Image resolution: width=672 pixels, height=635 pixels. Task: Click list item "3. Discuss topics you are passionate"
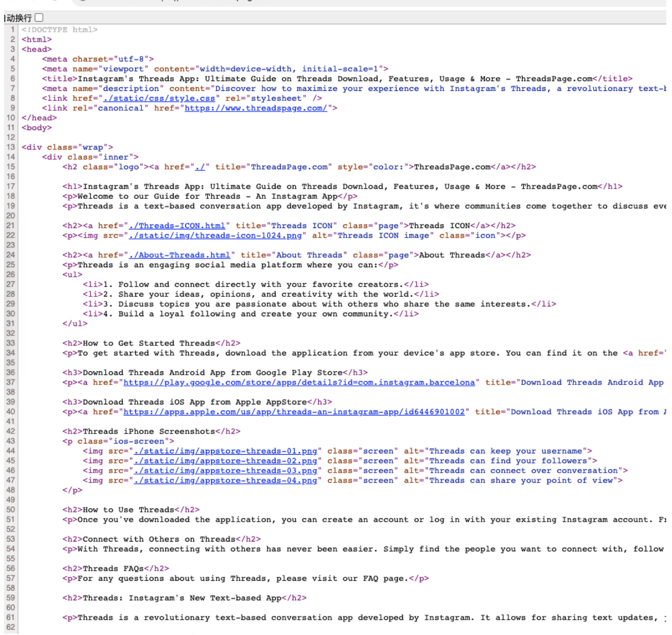click(319, 304)
